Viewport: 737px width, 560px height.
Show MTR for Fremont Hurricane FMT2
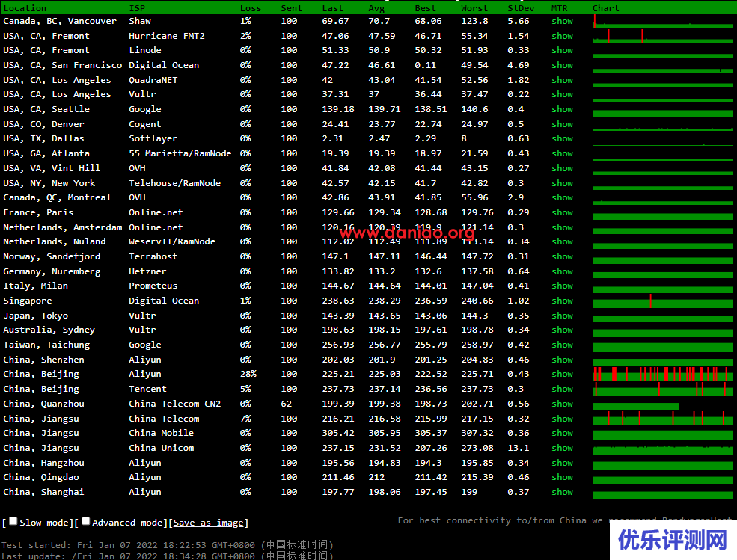562,36
